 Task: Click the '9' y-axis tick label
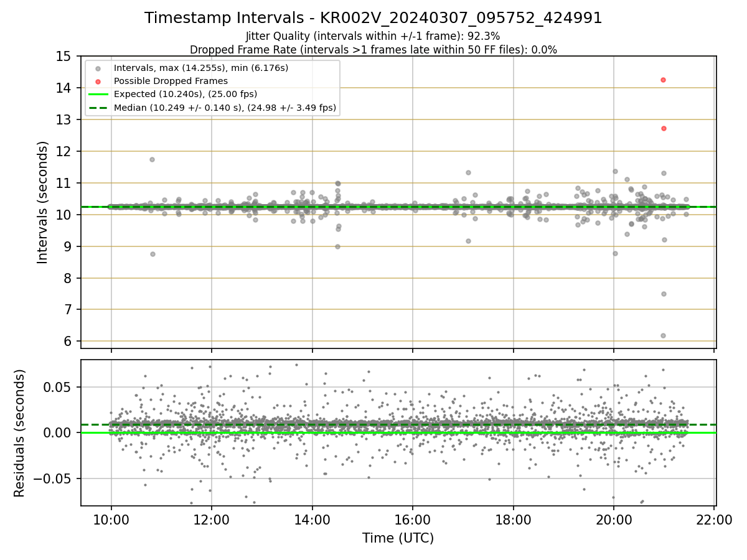coord(69,247)
